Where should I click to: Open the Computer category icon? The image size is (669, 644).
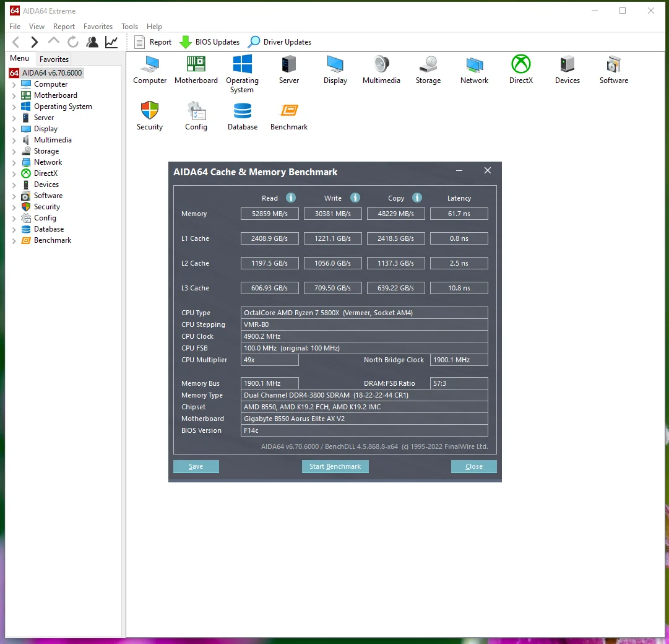coord(150,69)
